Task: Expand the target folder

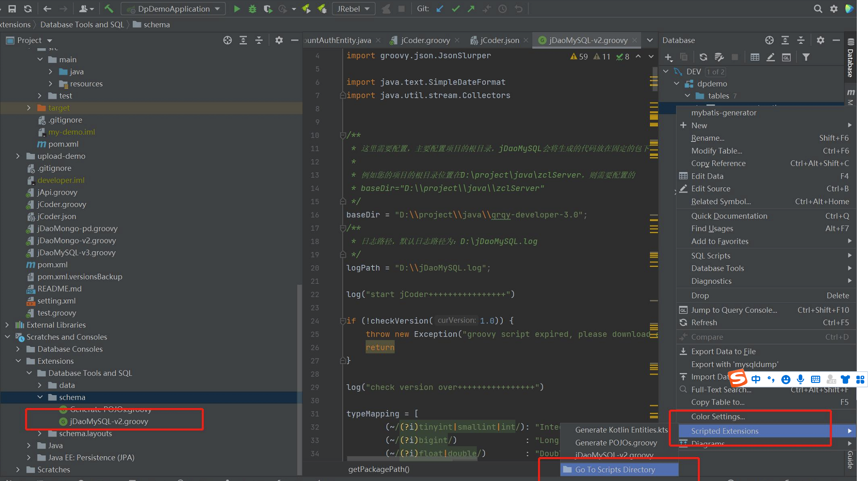Action: pyautogui.click(x=29, y=108)
